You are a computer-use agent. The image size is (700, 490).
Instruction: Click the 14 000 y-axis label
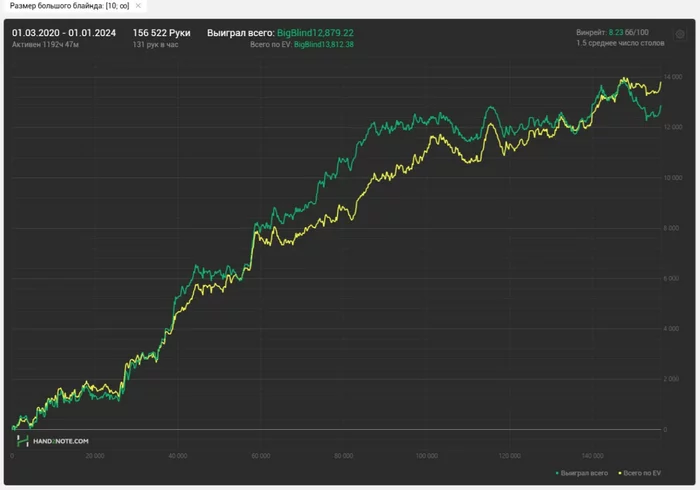[x=673, y=77]
